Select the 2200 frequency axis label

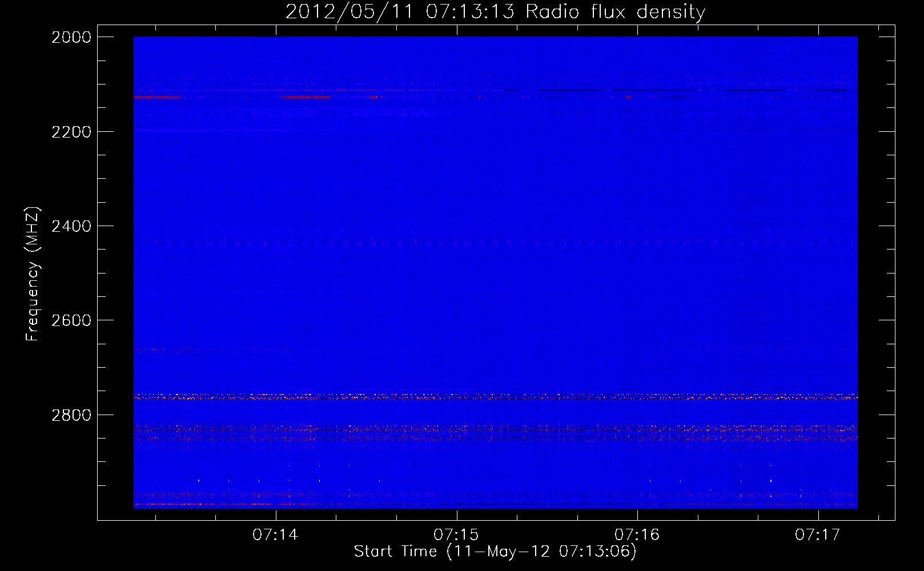71,132
